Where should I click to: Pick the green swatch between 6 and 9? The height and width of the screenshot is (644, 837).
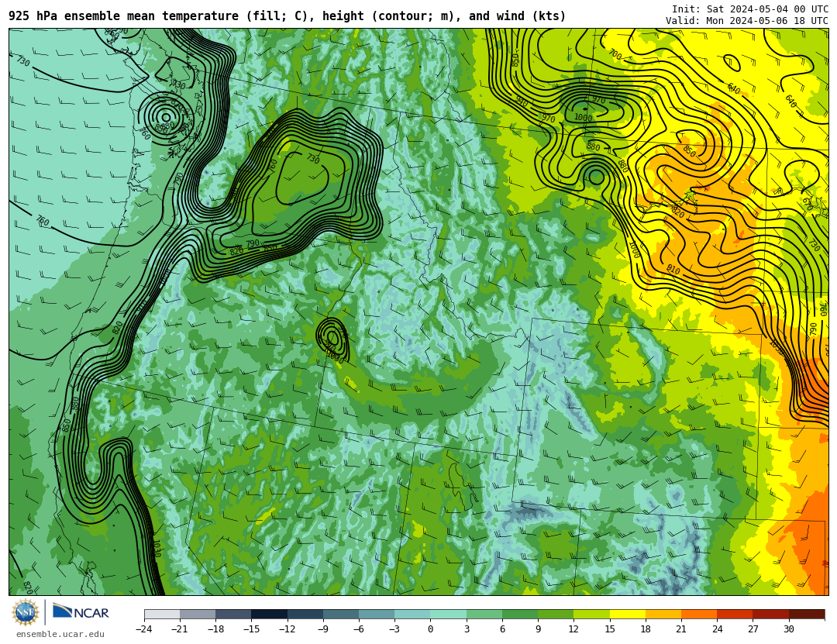click(x=520, y=614)
